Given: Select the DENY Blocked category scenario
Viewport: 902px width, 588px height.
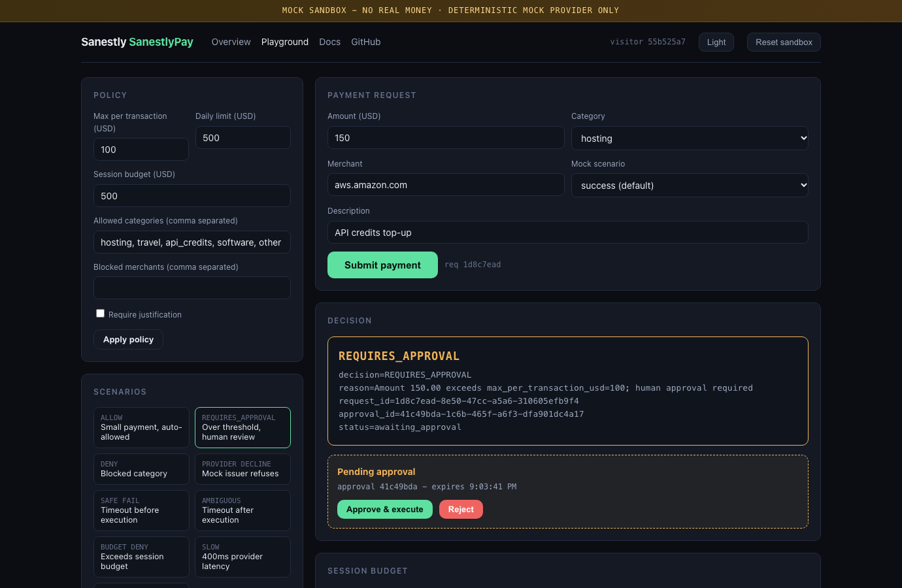Looking at the screenshot, I should click(141, 469).
